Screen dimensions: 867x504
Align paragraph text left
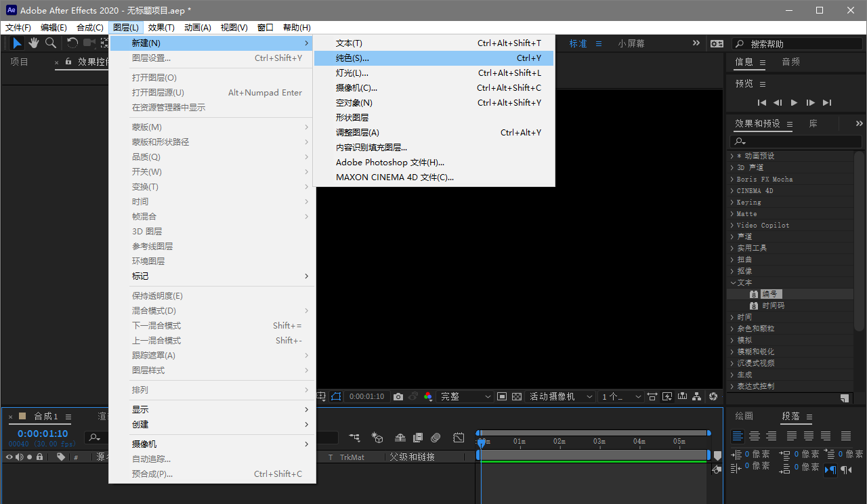tap(738, 436)
